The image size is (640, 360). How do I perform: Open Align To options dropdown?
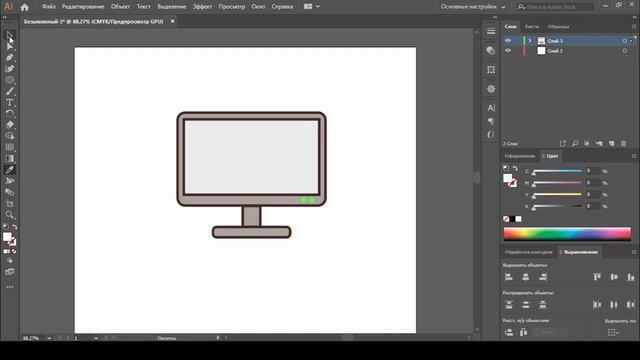pyautogui.click(x=613, y=333)
